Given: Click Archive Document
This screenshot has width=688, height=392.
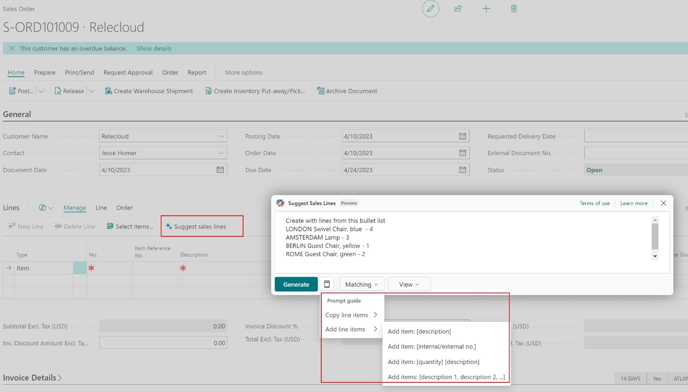Looking at the screenshot, I should pos(347,91).
